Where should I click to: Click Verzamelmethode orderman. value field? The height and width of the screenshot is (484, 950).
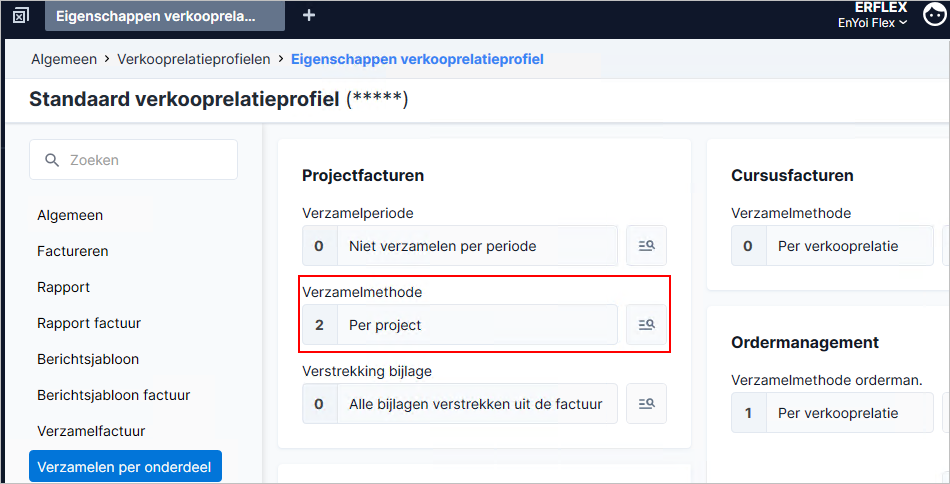coord(832,413)
